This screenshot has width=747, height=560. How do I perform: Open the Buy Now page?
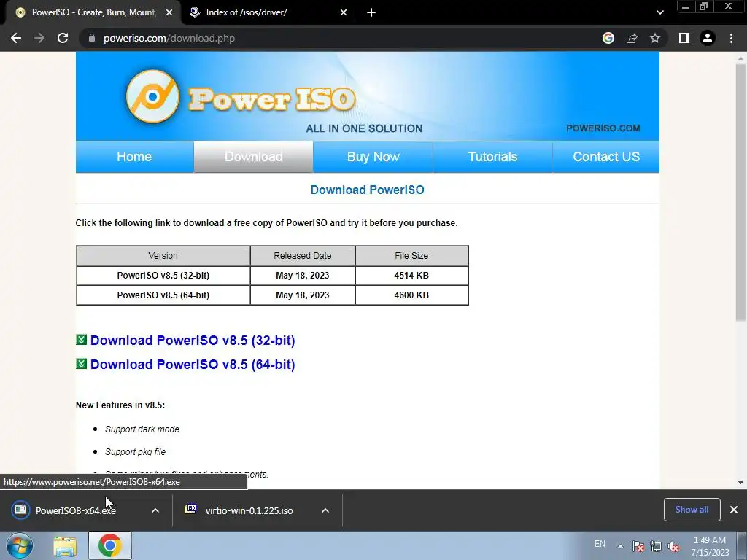[x=373, y=157]
